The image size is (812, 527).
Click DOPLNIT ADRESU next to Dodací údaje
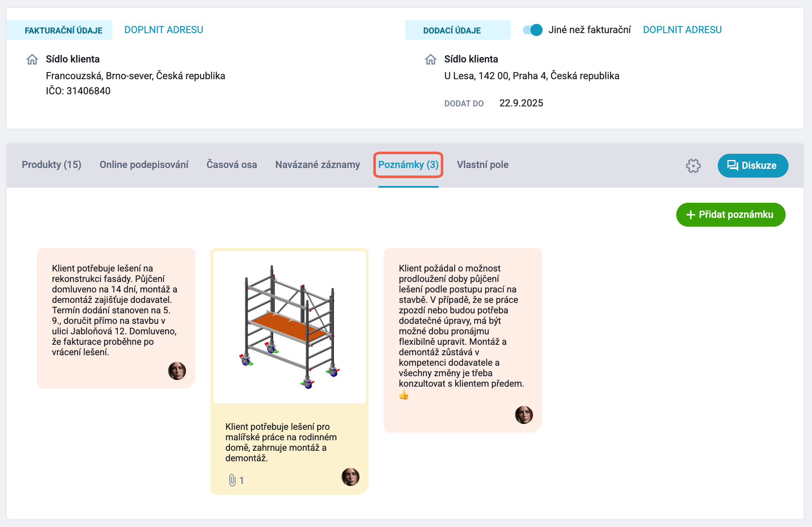(x=683, y=30)
